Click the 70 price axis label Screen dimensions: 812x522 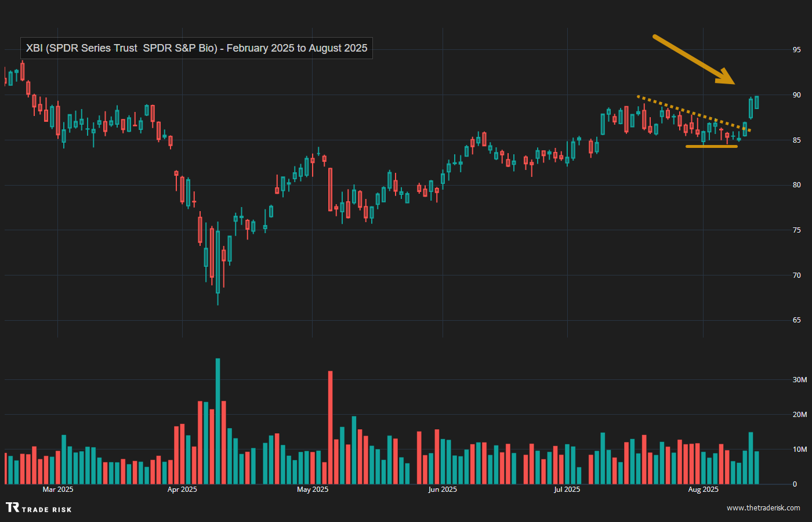point(796,275)
